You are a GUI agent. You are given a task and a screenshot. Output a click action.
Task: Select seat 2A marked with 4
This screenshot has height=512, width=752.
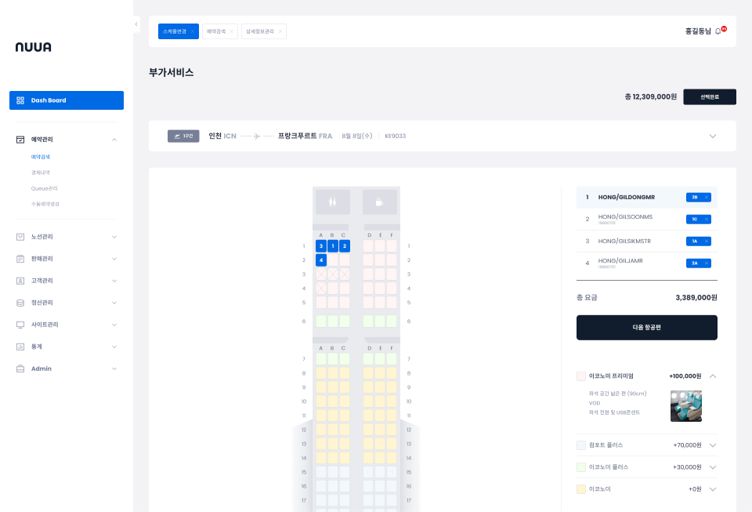(x=321, y=260)
